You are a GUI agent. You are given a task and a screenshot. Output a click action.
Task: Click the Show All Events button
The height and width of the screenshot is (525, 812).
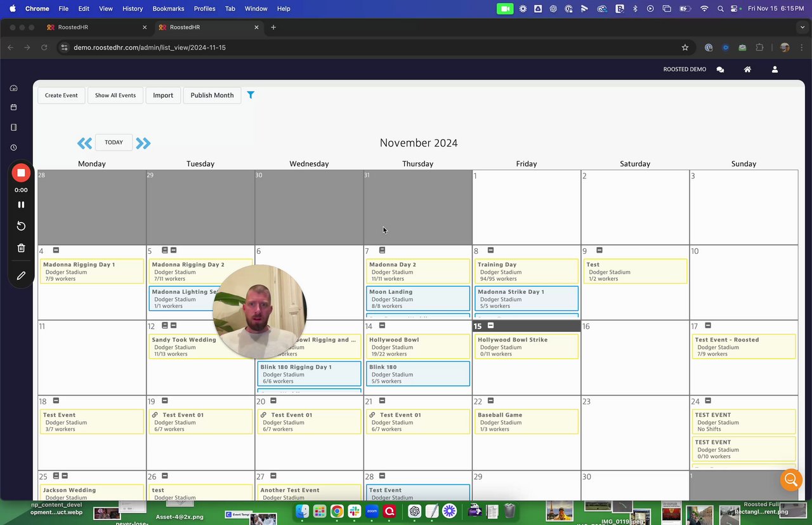[x=115, y=95]
